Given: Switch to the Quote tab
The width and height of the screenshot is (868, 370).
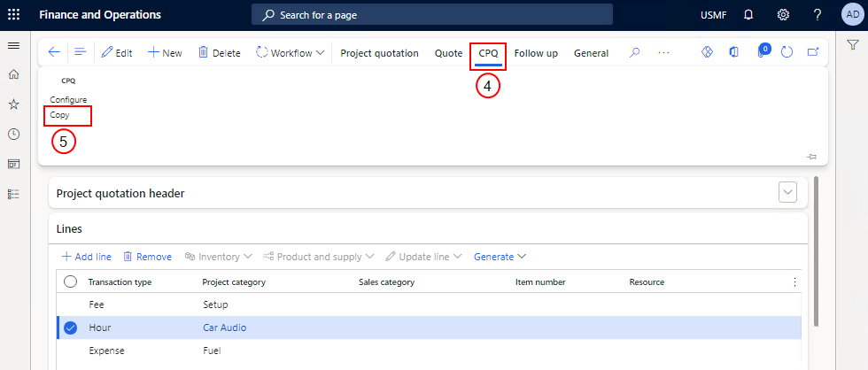Looking at the screenshot, I should coord(448,53).
